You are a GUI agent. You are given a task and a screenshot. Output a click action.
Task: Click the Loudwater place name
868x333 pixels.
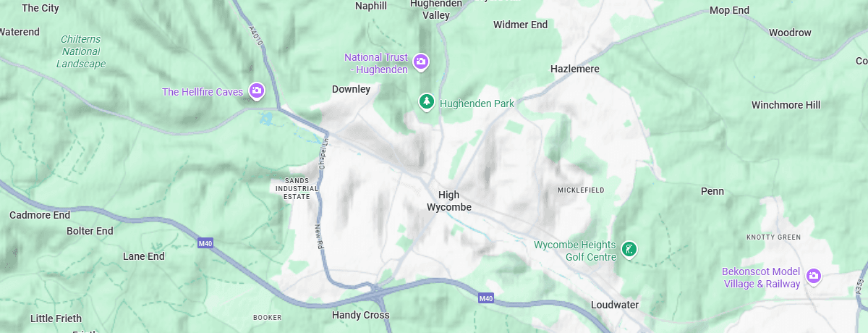pos(615,305)
